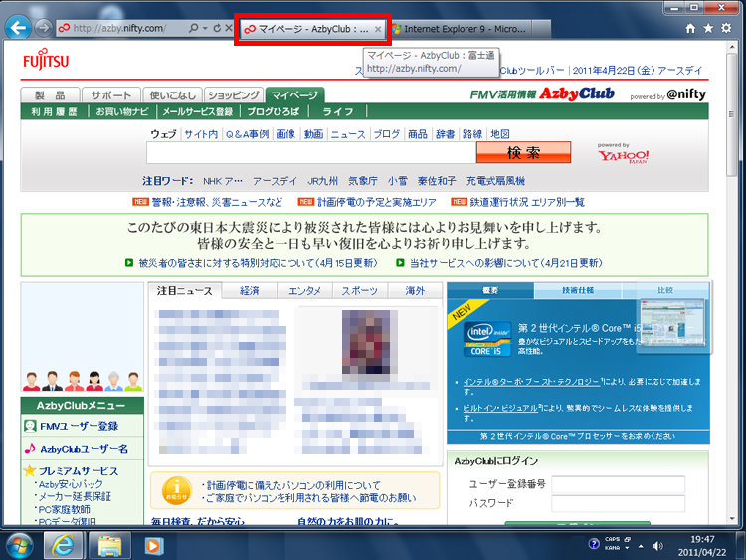Refresh the page with reload icon
Image resolution: width=746 pixels, height=560 pixels.
(x=217, y=28)
